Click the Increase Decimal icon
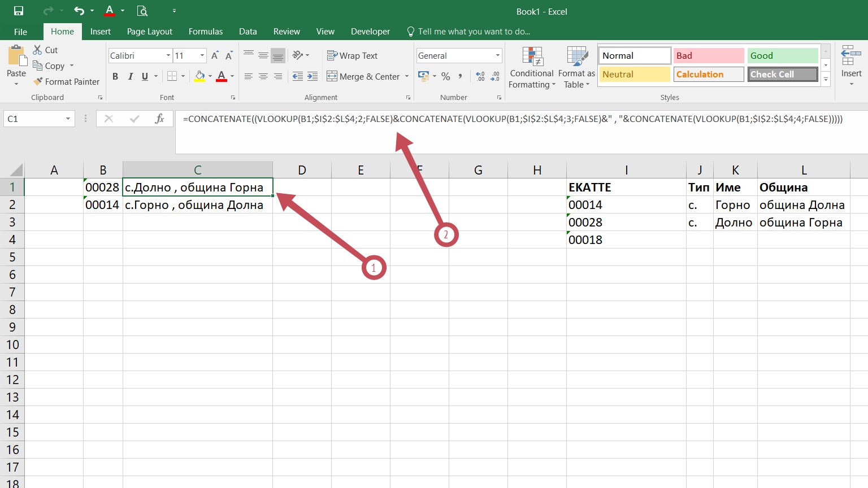Image resolution: width=868 pixels, height=488 pixels. tap(480, 76)
